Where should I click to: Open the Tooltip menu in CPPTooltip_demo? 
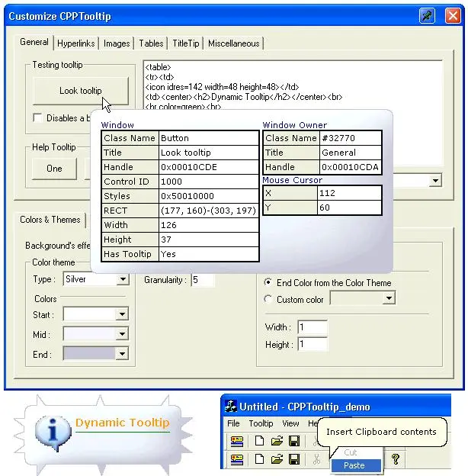(261, 423)
